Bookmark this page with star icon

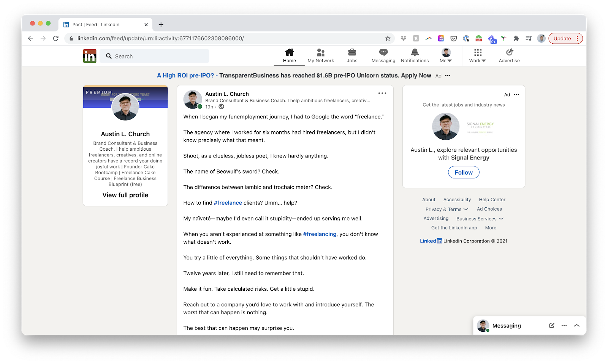pos(388,38)
